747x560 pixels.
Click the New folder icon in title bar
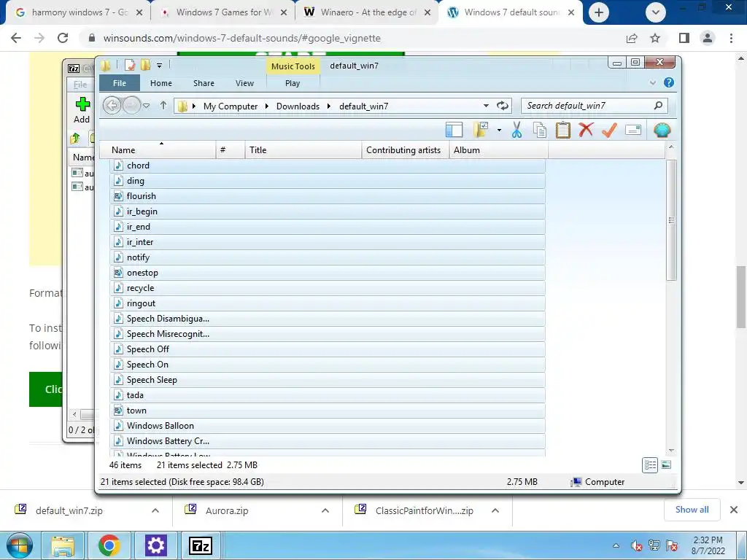pos(145,65)
